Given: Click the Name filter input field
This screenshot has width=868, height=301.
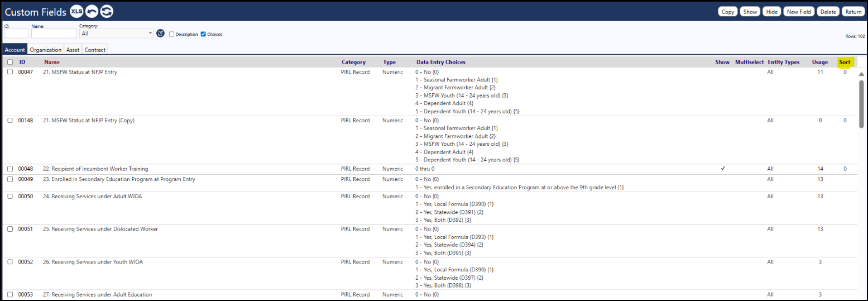Looking at the screenshot, I should 54,34.
